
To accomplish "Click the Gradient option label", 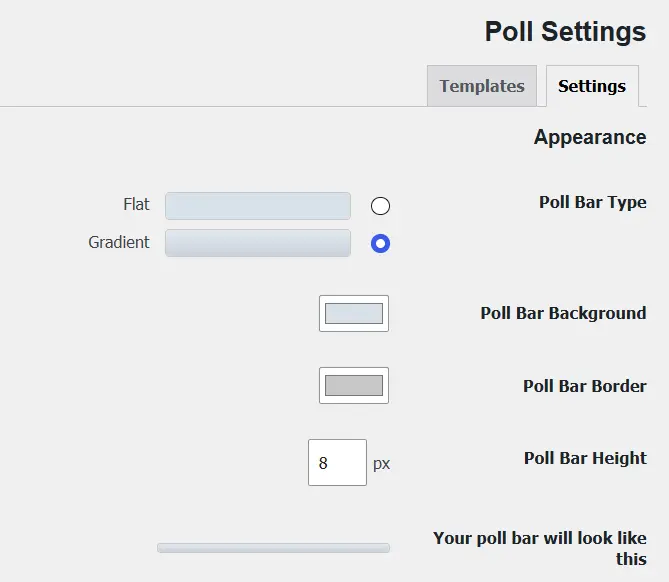I will coord(119,242).
